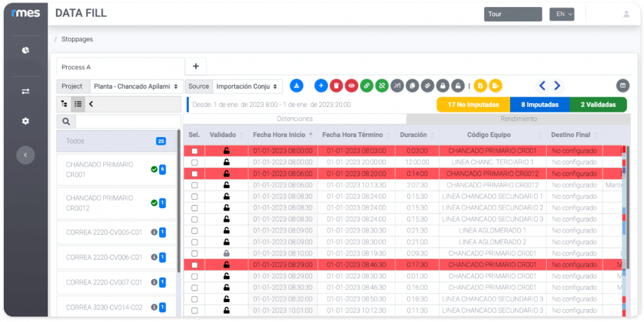Select CHANCADO PRIMARIO CR0012 in equipment list
Image resolution: width=644 pixels, height=322 pixels.
point(116,203)
